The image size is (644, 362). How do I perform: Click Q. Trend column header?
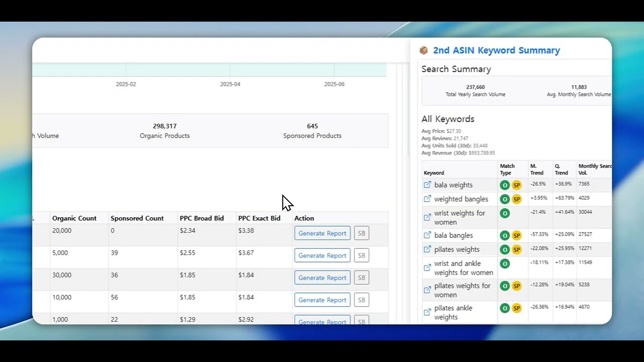pyautogui.click(x=561, y=169)
